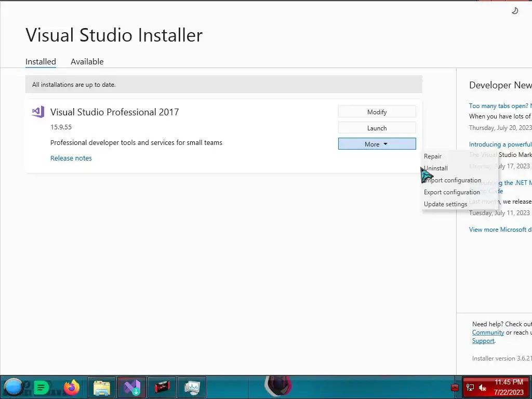Click 'Professional developer tools and services' description
The width and height of the screenshot is (532, 399).
coord(137,142)
